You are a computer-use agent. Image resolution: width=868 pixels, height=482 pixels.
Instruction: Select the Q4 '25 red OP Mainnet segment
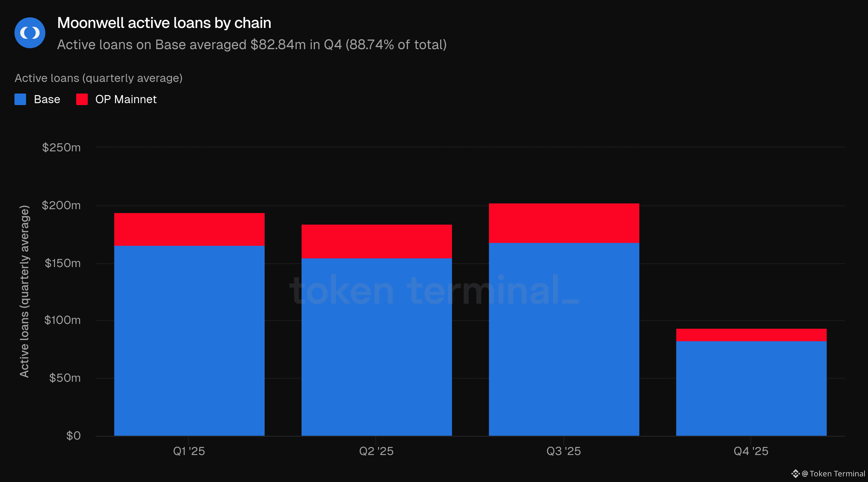click(x=751, y=335)
